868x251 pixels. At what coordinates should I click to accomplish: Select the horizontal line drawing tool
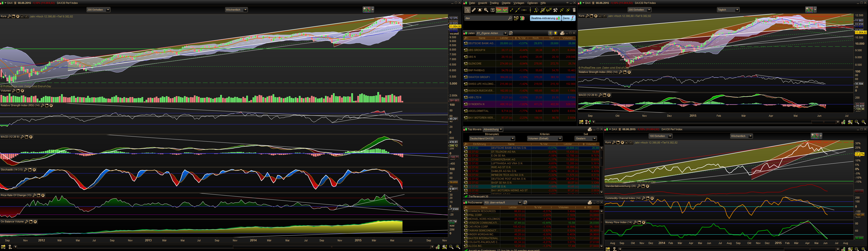pos(524,10)
